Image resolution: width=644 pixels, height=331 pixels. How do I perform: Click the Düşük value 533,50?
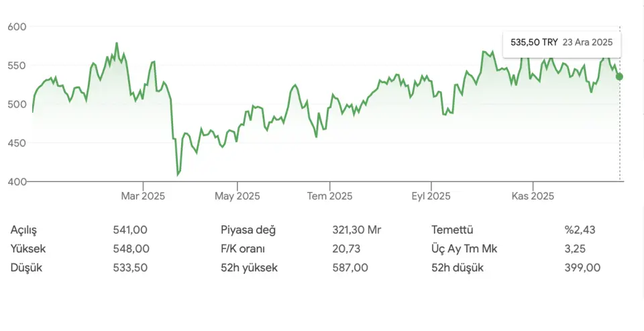[130, 267]
